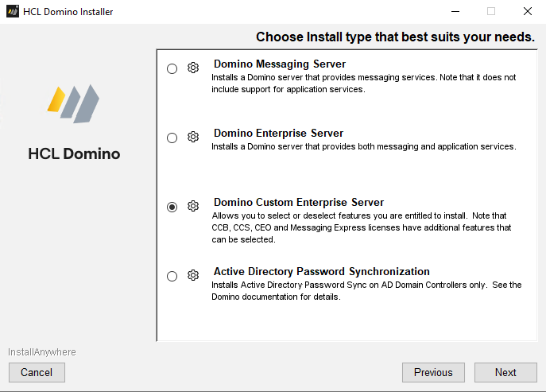
Task: Select the Domino Custom Enterprise Server radio button
Action: tap(172, 207)
